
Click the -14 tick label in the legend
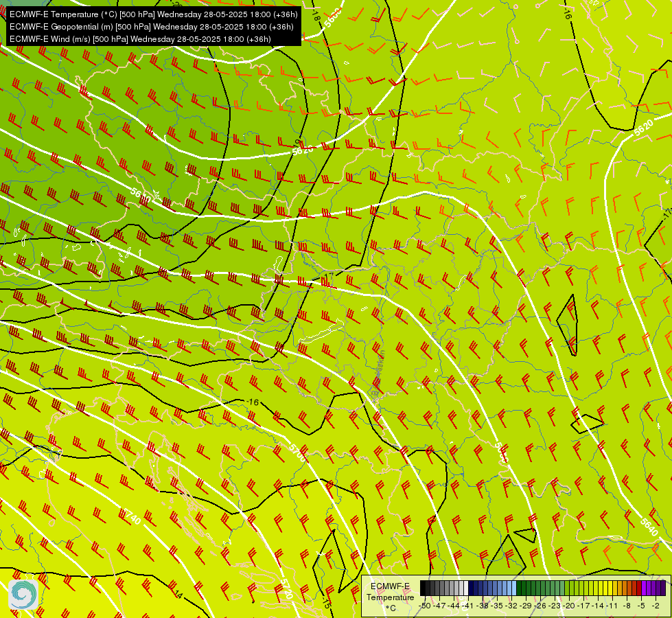(599, 606)
